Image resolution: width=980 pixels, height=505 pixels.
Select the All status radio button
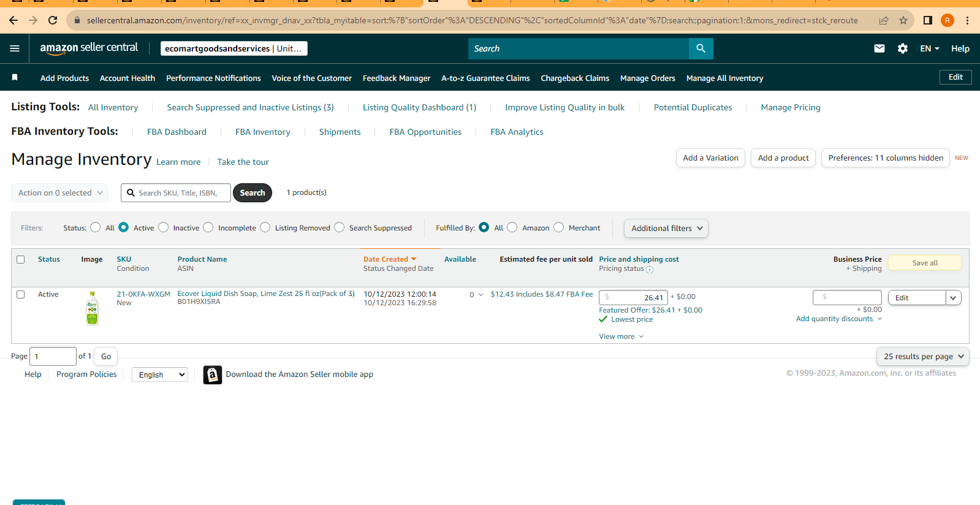(x=96, y=227)
